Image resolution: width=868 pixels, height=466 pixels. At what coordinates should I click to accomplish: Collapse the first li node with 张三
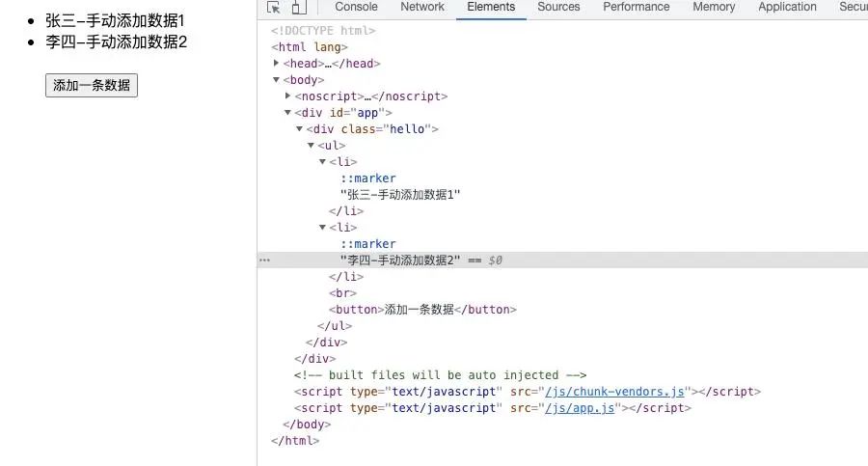(323, 162)
